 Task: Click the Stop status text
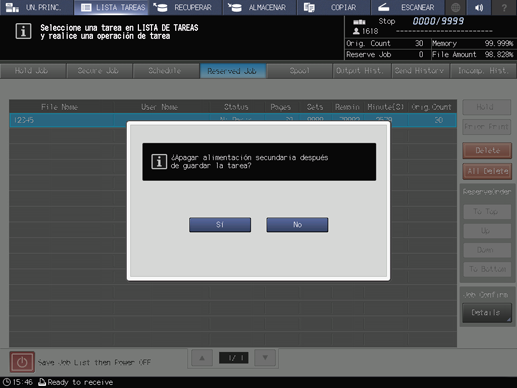click(387, 21)
